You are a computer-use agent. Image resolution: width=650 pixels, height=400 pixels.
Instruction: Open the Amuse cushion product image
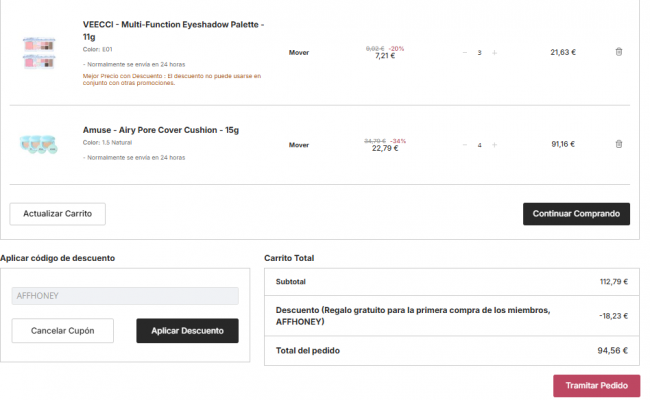(39, 144)
